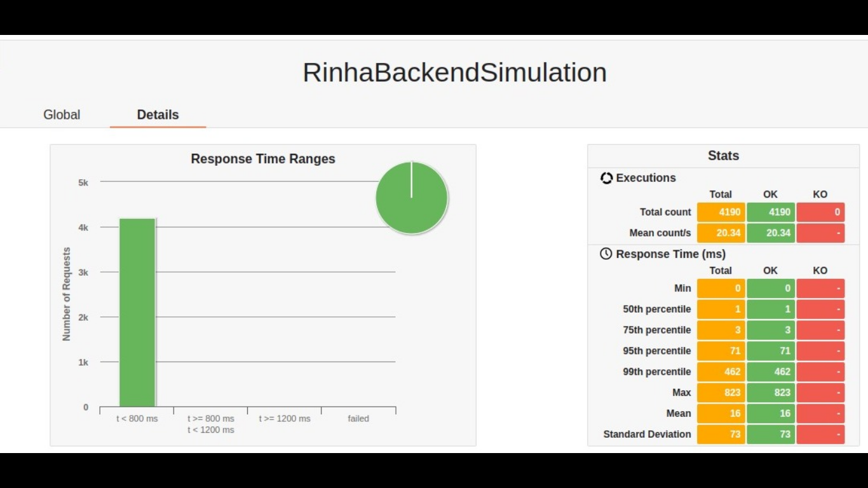Select the 99th percentile orange value 462
This screenshot has width=868, height=488.
tap(721, 372)
